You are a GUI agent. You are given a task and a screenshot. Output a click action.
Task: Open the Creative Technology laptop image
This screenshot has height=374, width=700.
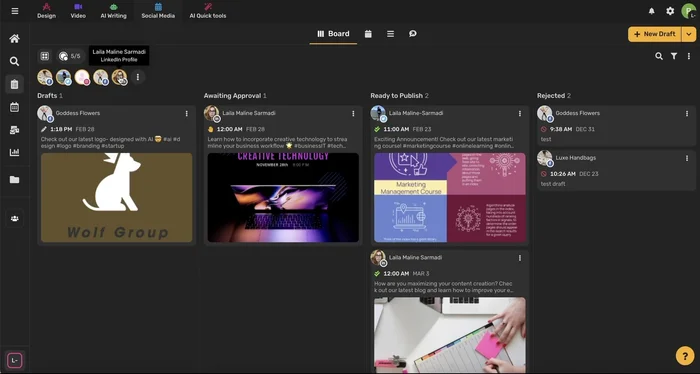point(283,198)
